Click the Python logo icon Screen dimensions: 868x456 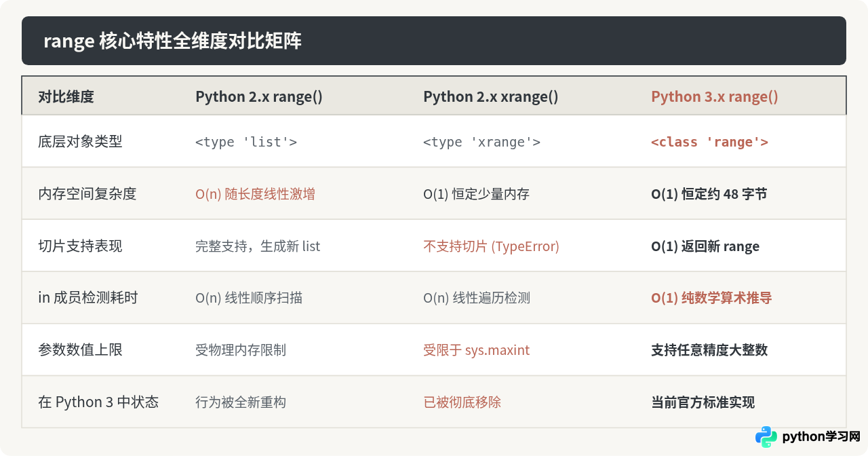766,437
